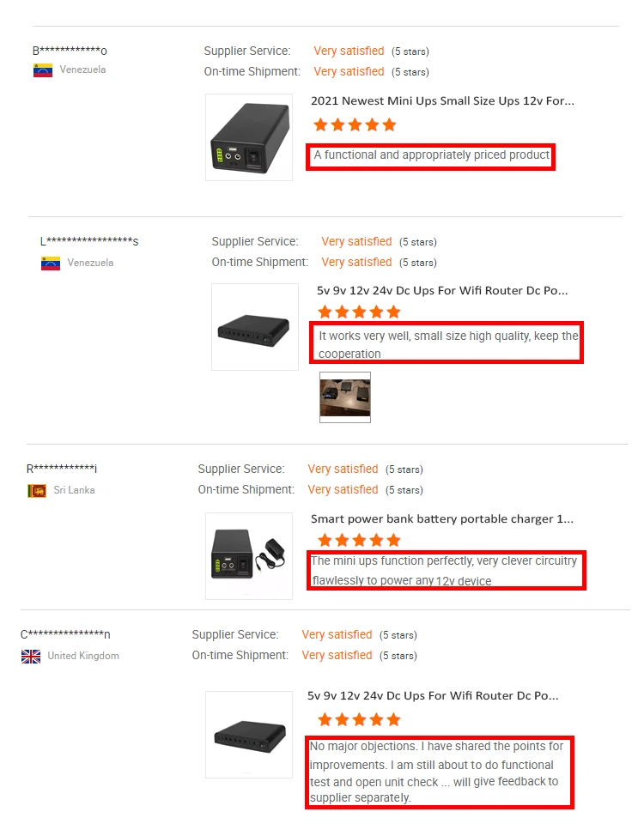Open Smart power bank product image
644x824 pixels.
249,556
